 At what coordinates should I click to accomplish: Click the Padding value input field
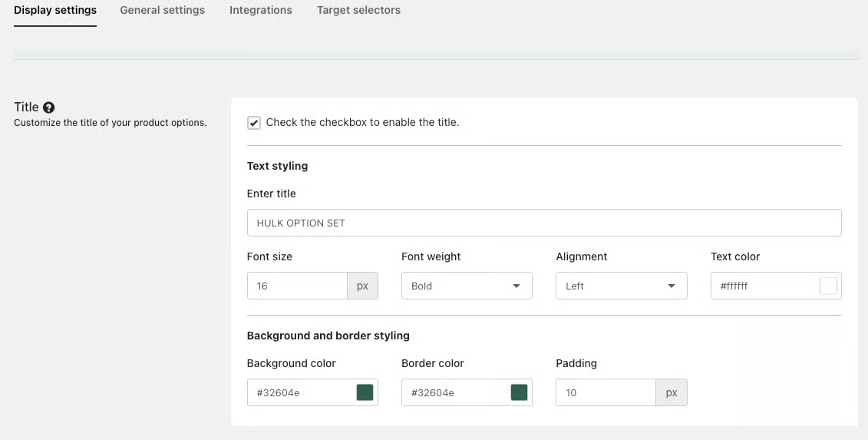coord(606,392)
